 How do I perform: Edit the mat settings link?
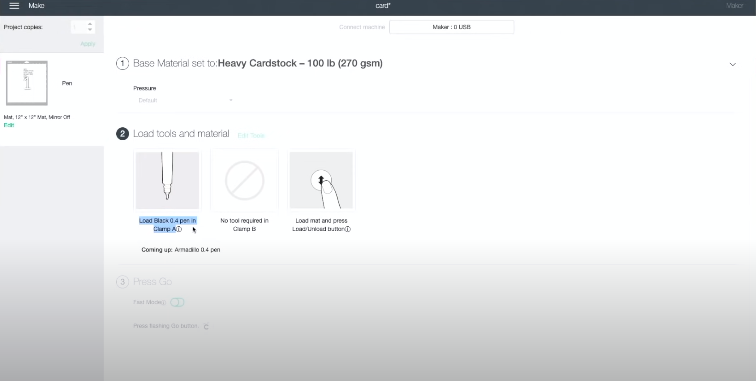point(9,125)
